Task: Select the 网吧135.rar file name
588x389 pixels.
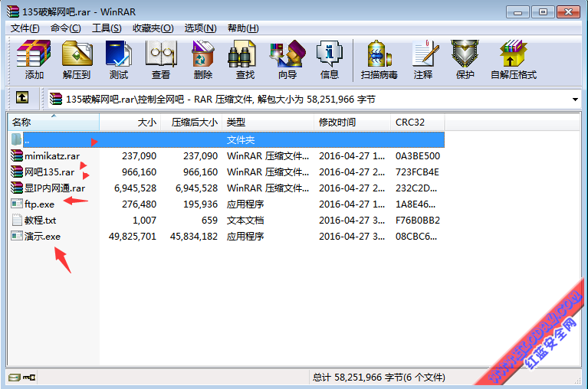Action: pyautogui.click(x=50, y=172)
